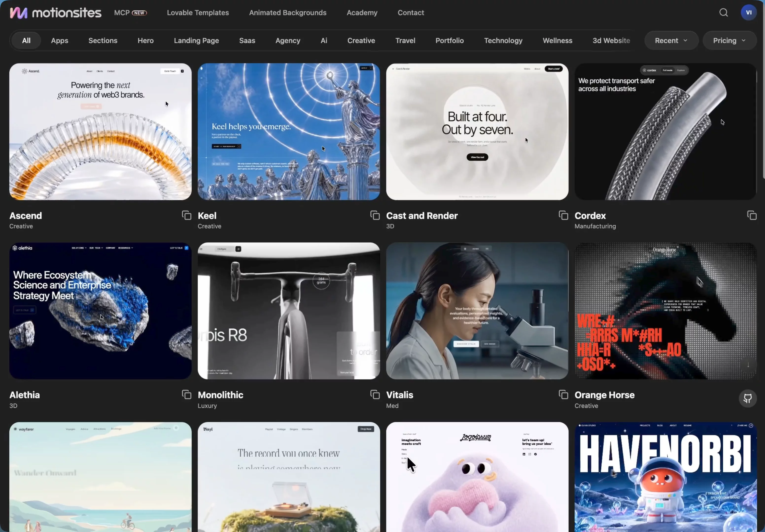Screen dimensions: 765x532
Task: Filter by Travel category
Action: tap(405, 40)
